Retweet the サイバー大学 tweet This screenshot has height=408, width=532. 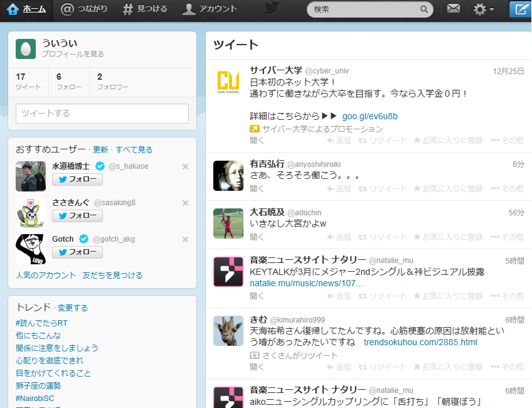pyautogui.click(x=383, y=141)
